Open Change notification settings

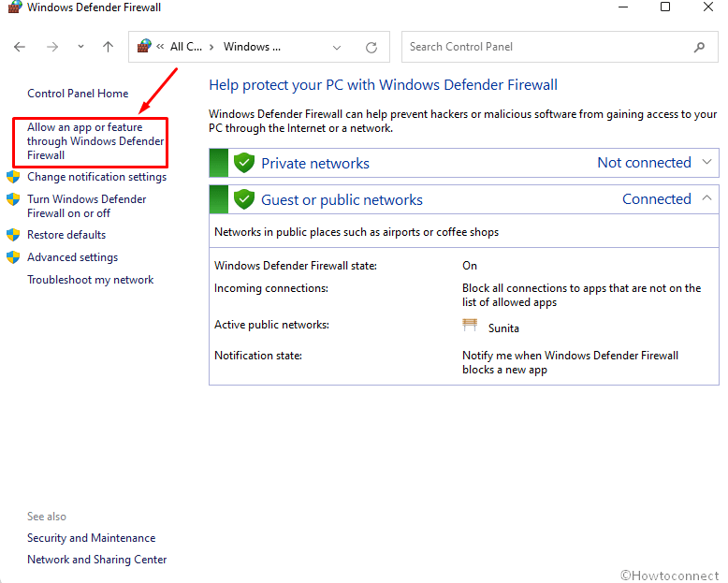click(x=96, y=177)
